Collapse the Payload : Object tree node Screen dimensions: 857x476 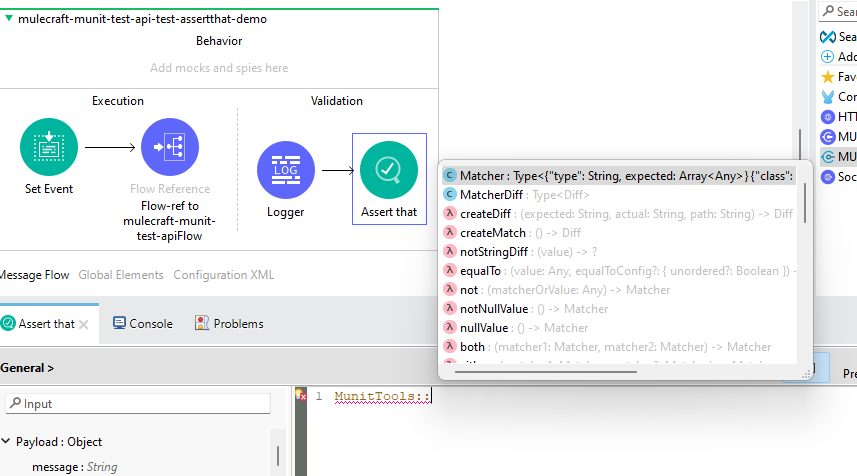(x=7, y=442)
